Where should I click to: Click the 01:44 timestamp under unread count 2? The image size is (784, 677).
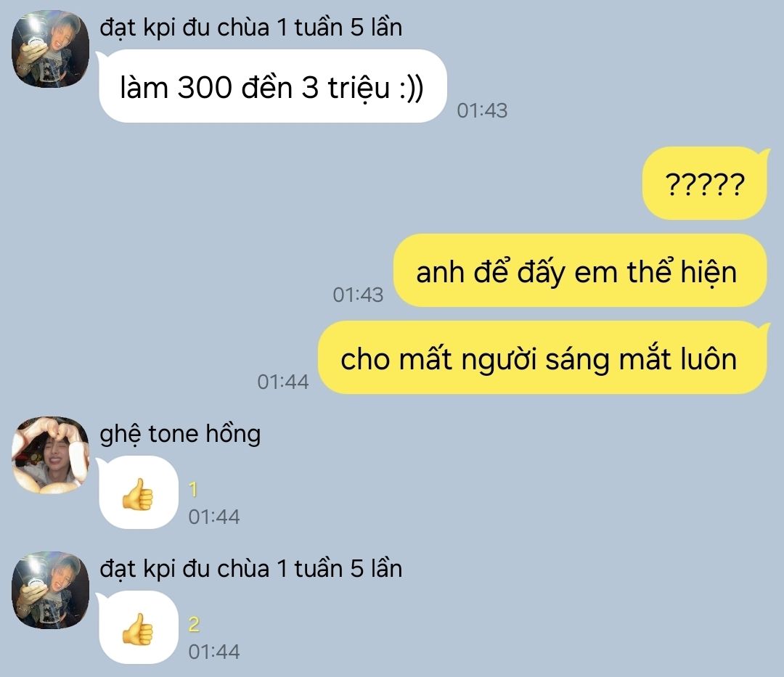(214, 652)
